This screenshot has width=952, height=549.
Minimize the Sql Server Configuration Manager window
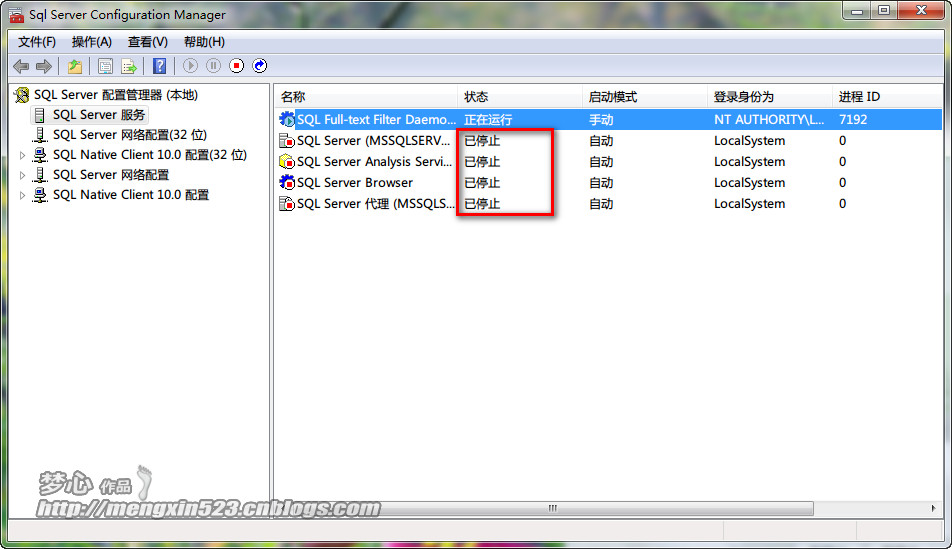pos(857,11)
